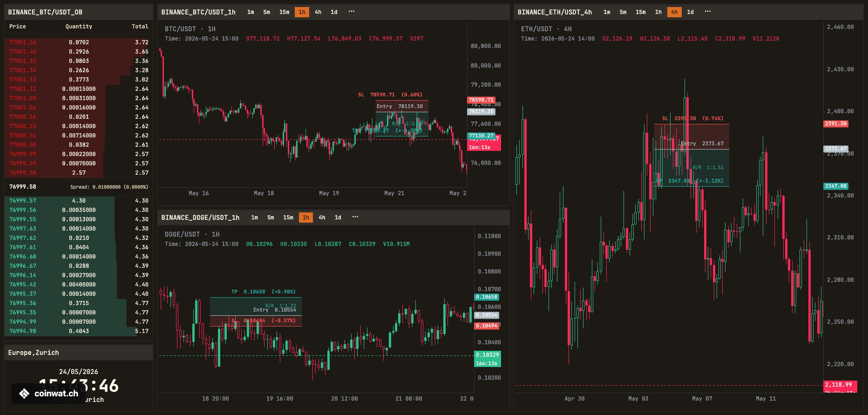The width and height of the screenshot is (868, 415).
Task: Click the DOGE stop-loss tag 0.10494 on axis
Action: 487,326
